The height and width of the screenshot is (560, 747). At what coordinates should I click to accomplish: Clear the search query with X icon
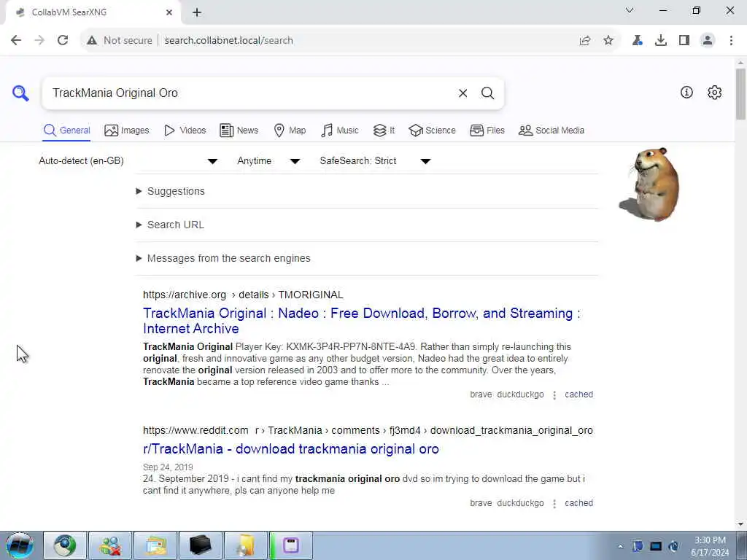pos(462,93)
